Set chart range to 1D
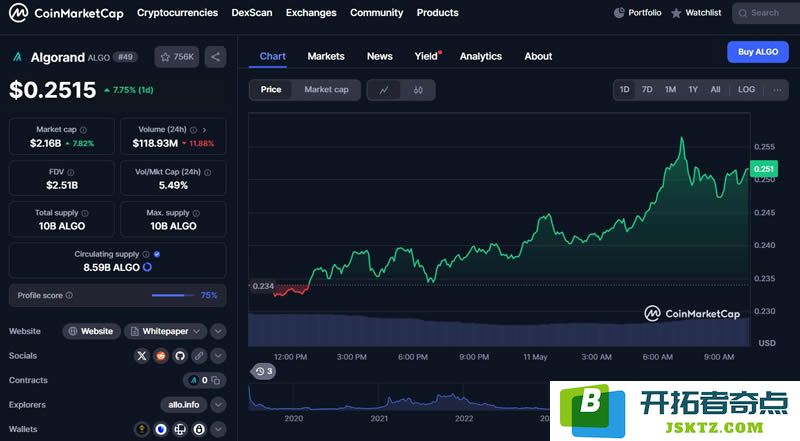 tap(624, 90)
